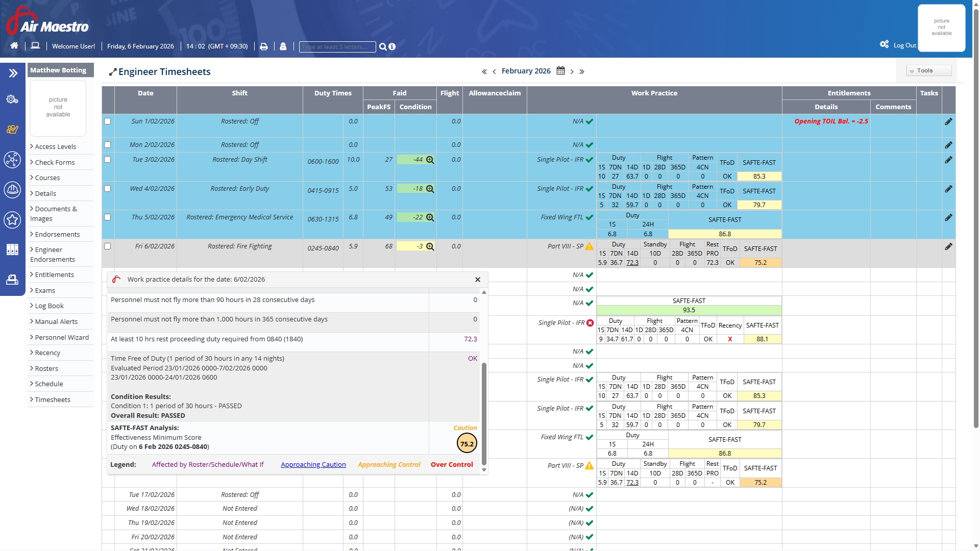Image resolution: width=980 pixels, height=551 pixels.
Task: Open the calendar date picker icon
Action: coord(560,71)
